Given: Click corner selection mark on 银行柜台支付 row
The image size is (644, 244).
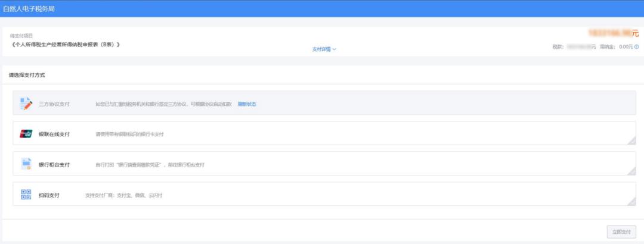Looking at the screenshot, I should click(631, 171).
